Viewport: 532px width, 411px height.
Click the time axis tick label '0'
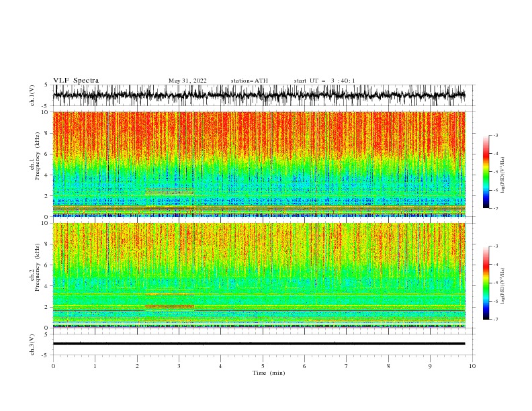point(53,366)
